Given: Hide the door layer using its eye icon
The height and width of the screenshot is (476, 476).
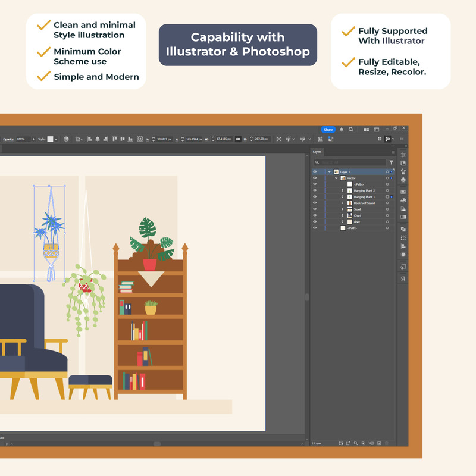Looking at the screenshot, I should point(315,221).
